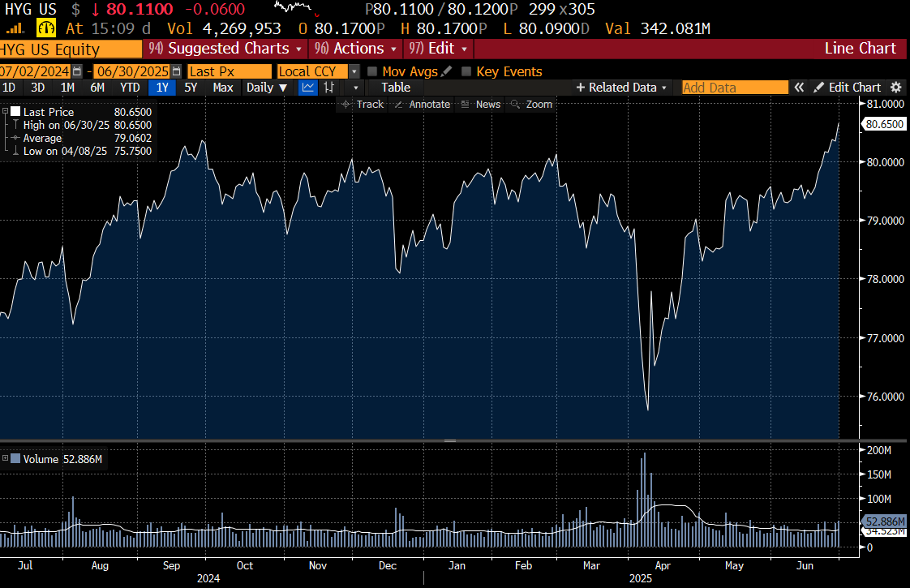Open the chart type dropdown arrow
Viewport: 910px width, 588px height.
355,88
